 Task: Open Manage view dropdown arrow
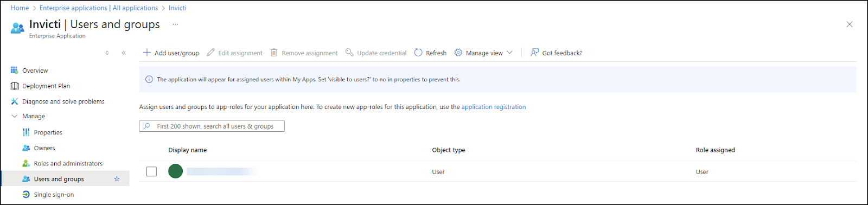tap(509, 53)
